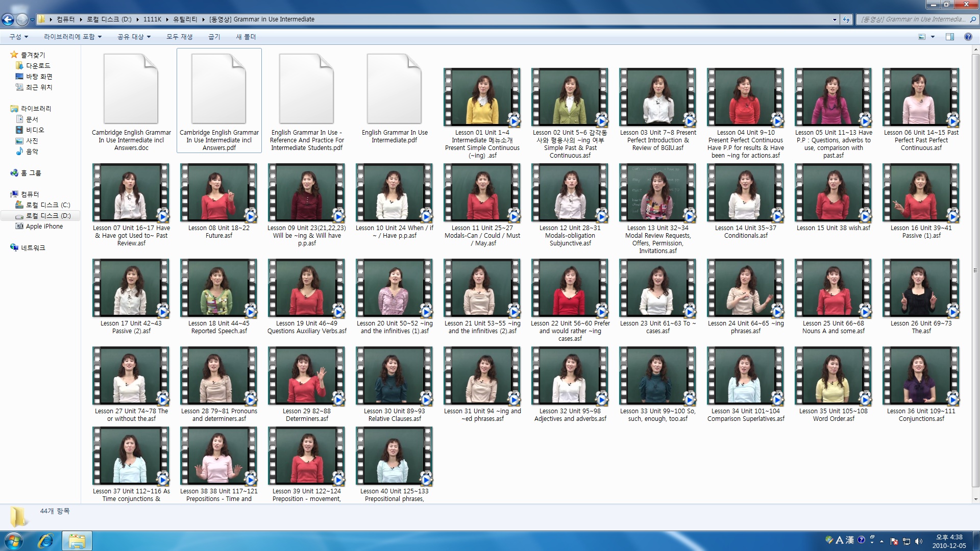This screenshot has width=980, height=551.
Task: Select Lesson 26 Unit 69~73 The.asf
Action: pos(921,288)
